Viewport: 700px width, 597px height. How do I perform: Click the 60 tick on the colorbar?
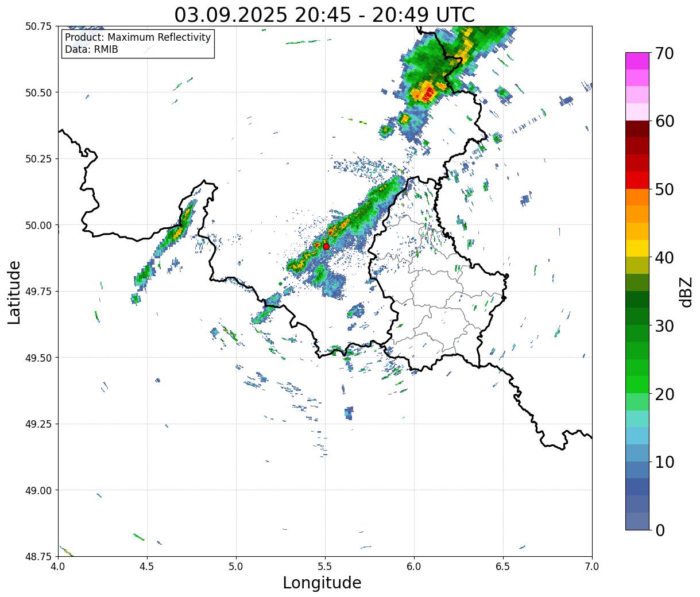pyautogui.click(x=664, y=121)
